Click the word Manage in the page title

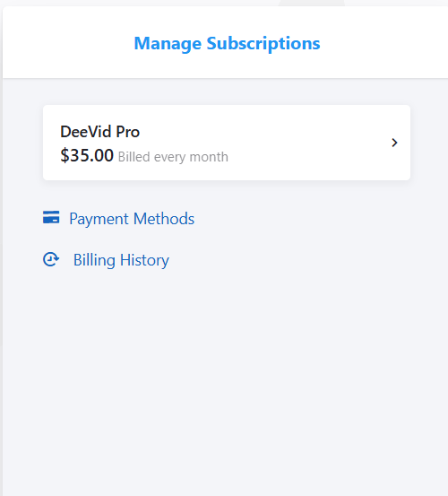tap(168, 44)
